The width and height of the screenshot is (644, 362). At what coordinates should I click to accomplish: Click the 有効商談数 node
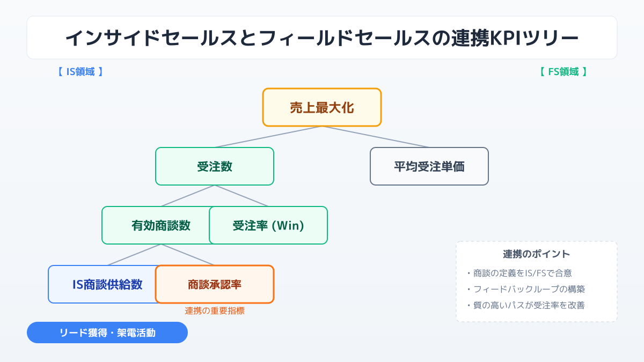coord(156,225)
